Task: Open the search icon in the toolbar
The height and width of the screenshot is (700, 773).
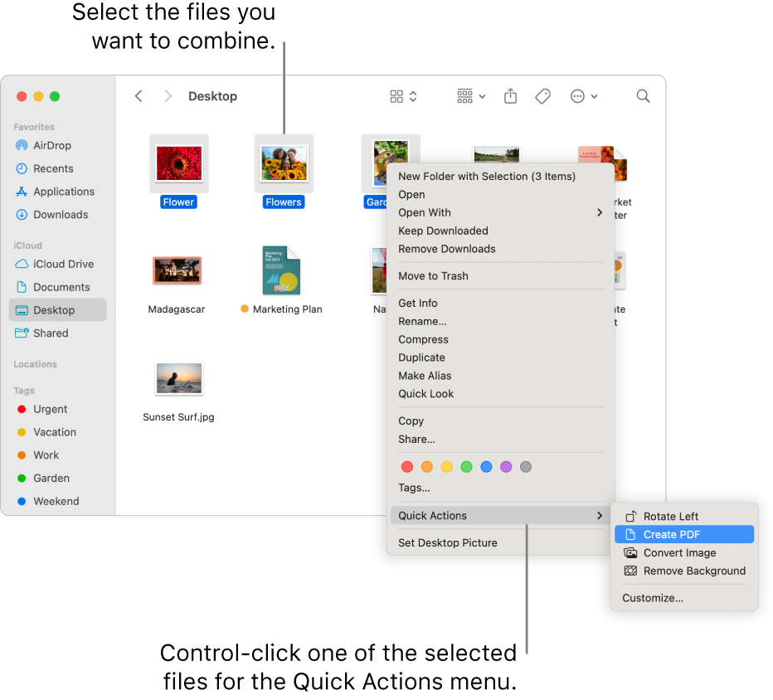Action: click(x=643, y=96)
